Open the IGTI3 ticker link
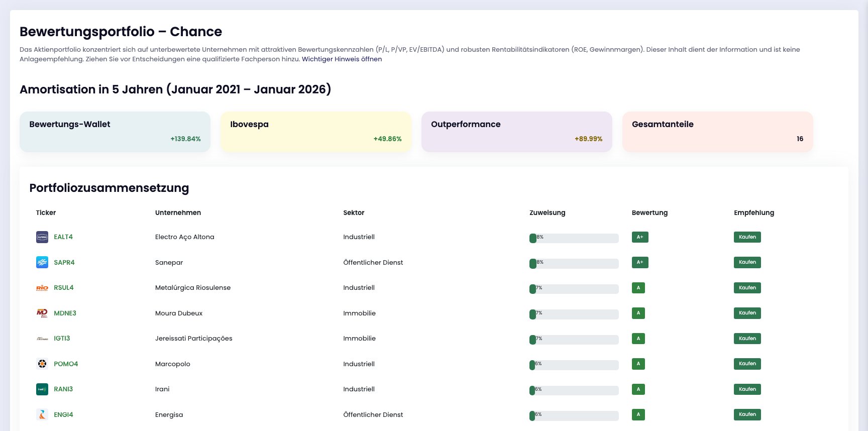The width and height of the screenshot is (868, 431). 62,339
